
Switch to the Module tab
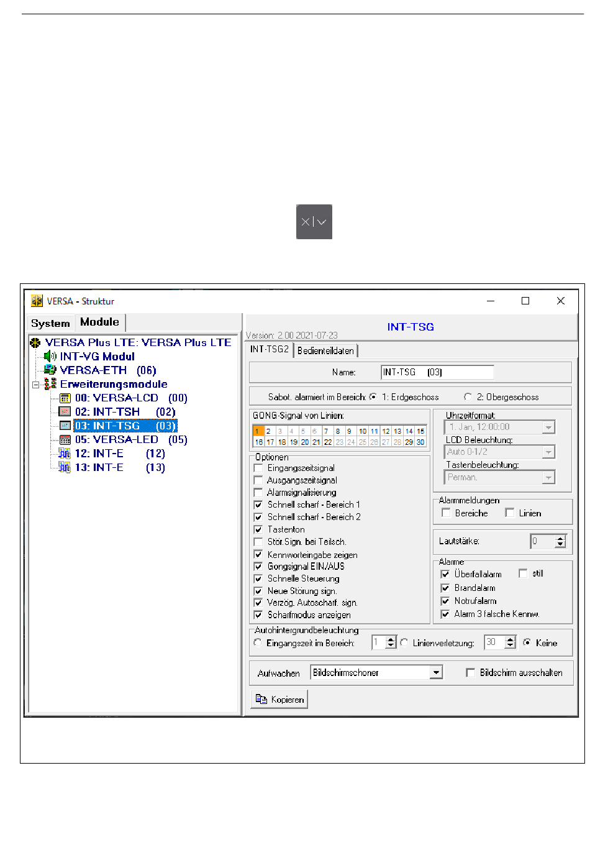coord(100,322)
